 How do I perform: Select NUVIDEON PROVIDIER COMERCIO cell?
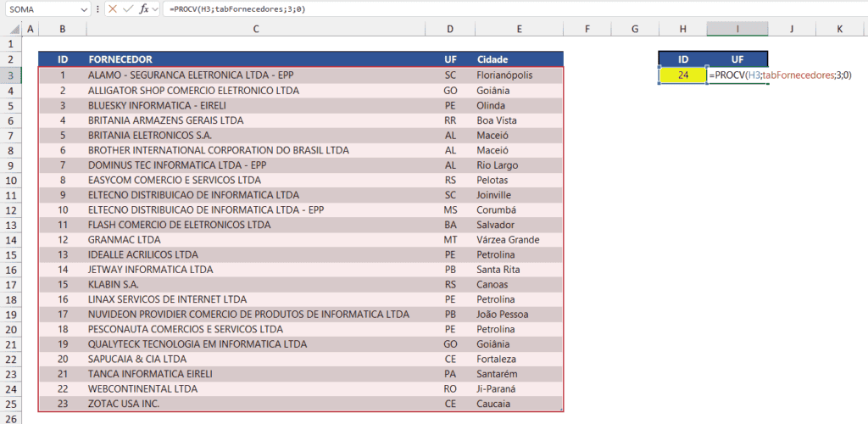256,315
